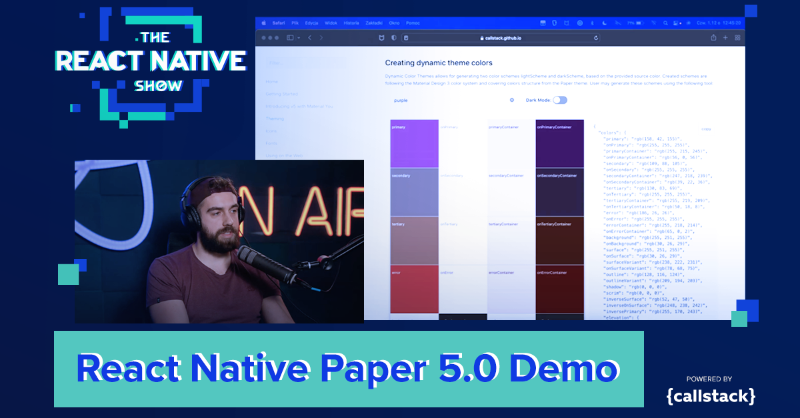Image resolution: width=800 pixels, height=418 pixels.
Task: Click the onPrimaryContainer dark purple swatch
Action: [560, 143]
